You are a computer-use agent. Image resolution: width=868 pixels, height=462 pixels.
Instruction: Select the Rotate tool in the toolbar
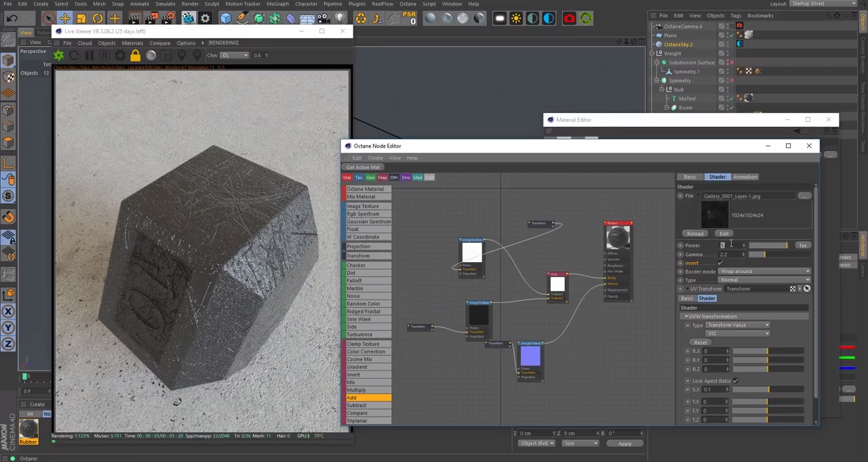tap(98, 18)
